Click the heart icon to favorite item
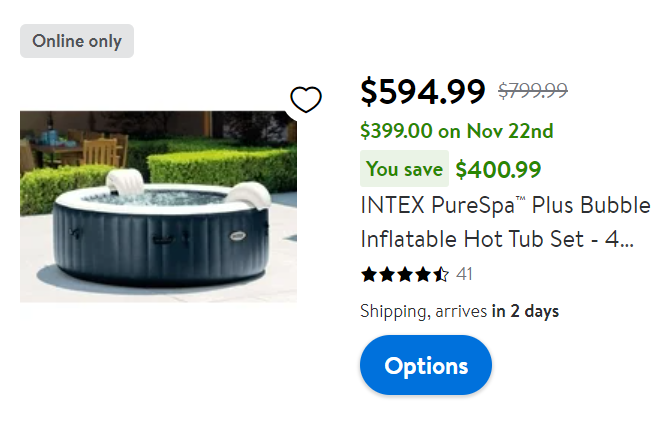The height and width of the screenshot is (427, 668). 306,100
